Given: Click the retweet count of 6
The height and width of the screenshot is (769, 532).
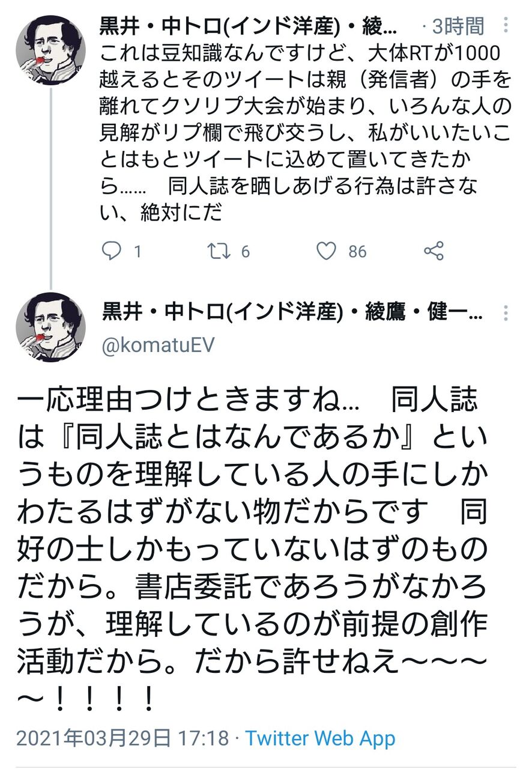Looking at the screenshot, I should 245,251.
